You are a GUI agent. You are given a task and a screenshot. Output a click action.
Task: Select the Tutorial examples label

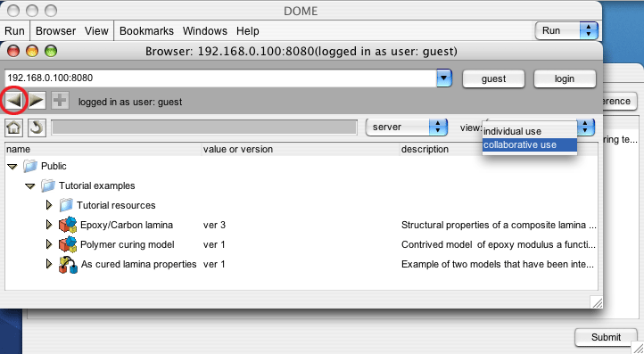(97, 185)
